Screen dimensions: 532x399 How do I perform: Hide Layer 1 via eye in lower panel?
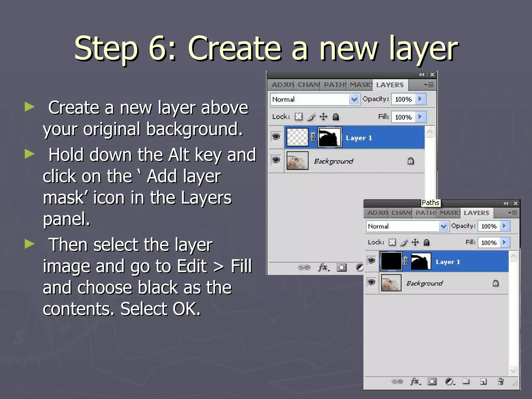click(x=371, y=260)
